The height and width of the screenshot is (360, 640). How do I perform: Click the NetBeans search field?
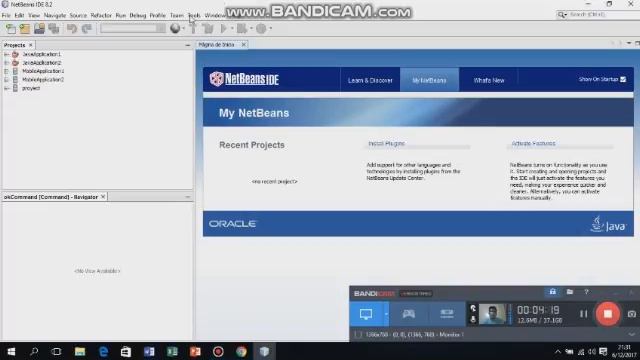[x=598, y=14]
